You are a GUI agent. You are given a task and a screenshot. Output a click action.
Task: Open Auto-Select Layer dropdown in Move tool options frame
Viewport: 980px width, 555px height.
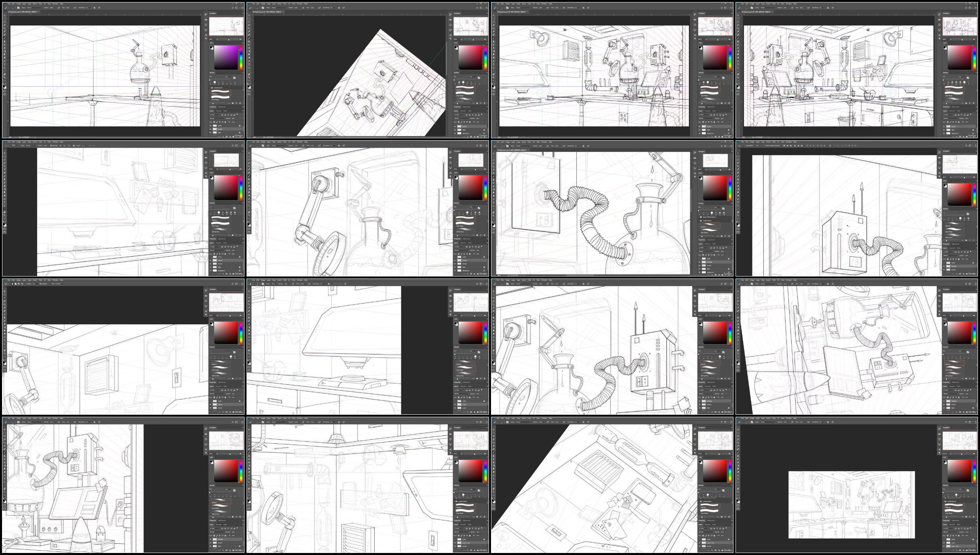coord(758,146)
